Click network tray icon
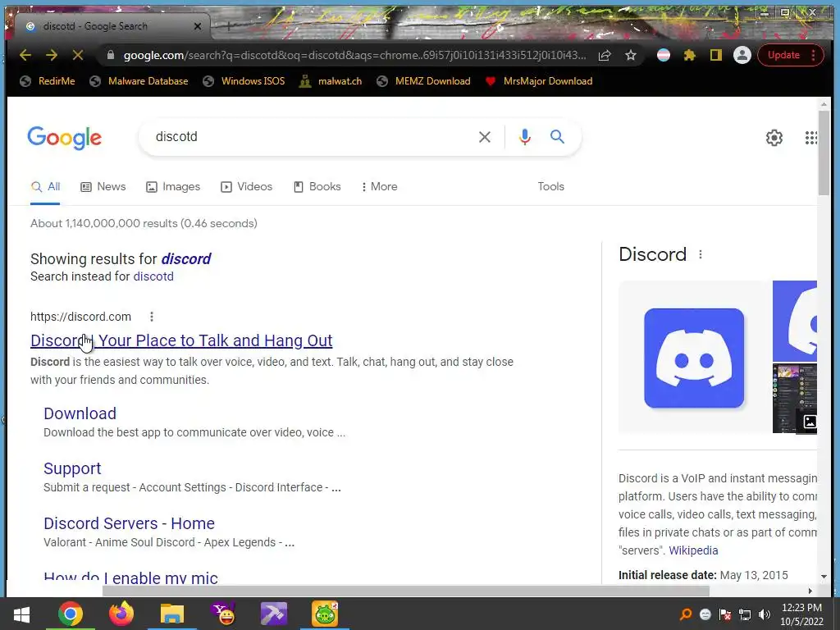Viewport: 840px width, 630px height. coord(745,614)
